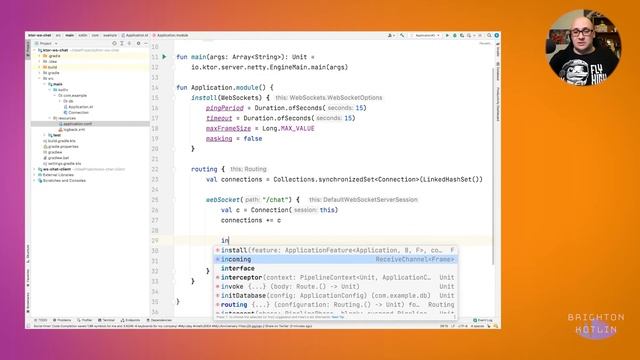Run the Application configuration with the play icon

(x=447, y=36)
